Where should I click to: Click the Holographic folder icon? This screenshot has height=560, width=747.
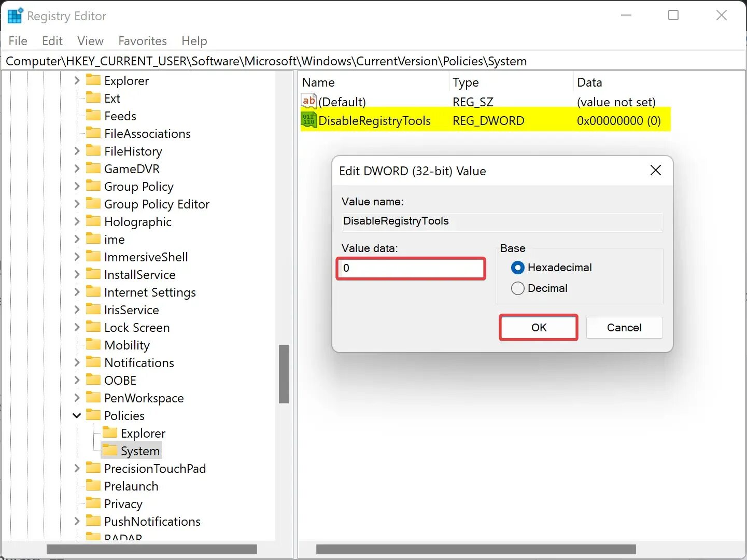point(93,221)
